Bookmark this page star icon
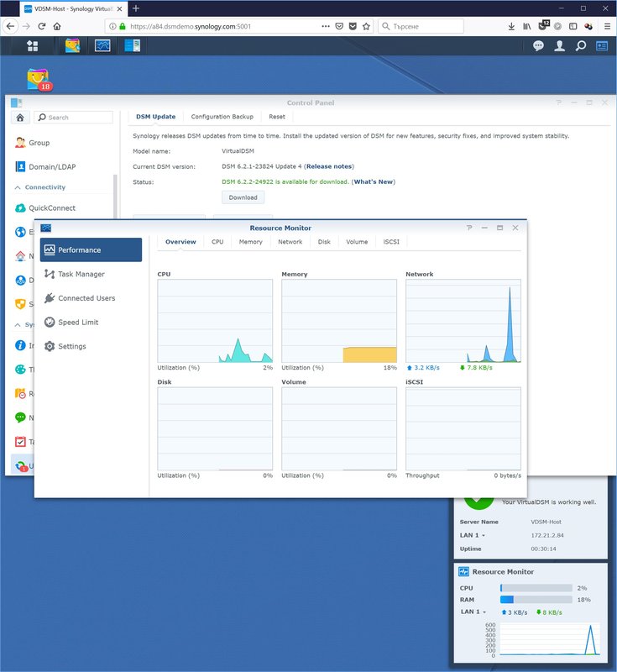 click(x=366, y=26)
